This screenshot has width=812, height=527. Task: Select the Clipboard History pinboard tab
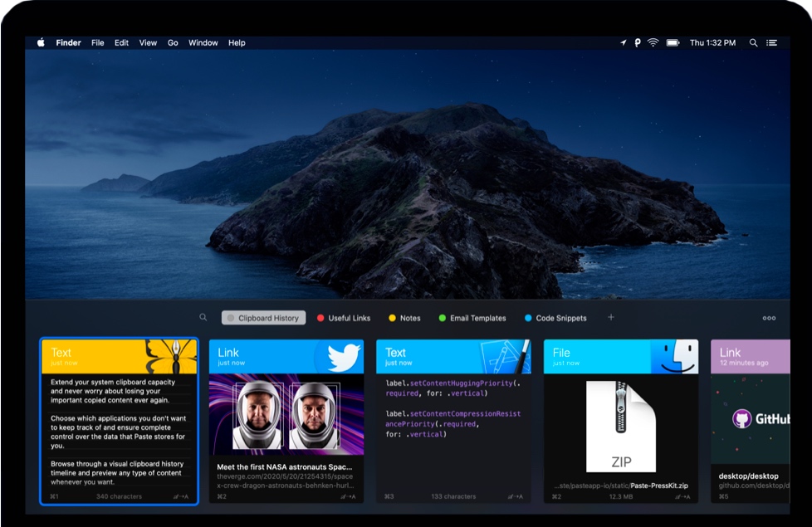click(263, 318)
